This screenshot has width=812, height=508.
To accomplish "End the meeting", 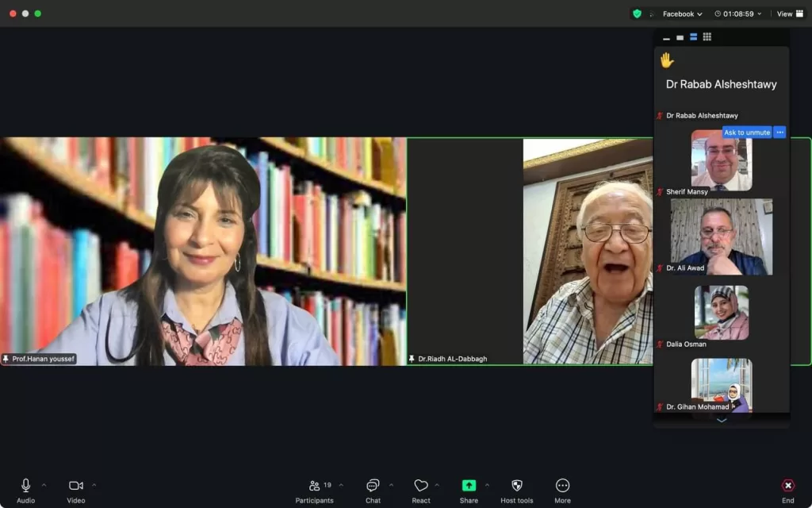I will coord(787,486).
